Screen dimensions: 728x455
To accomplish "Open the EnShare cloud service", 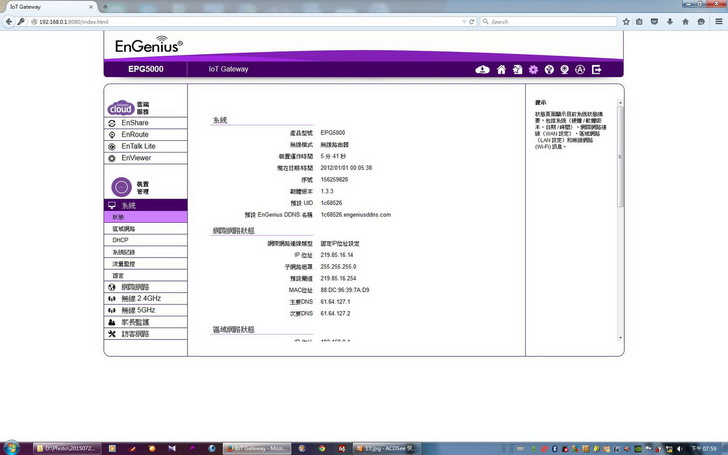I will pyautogui.click(x=135, y=122).
